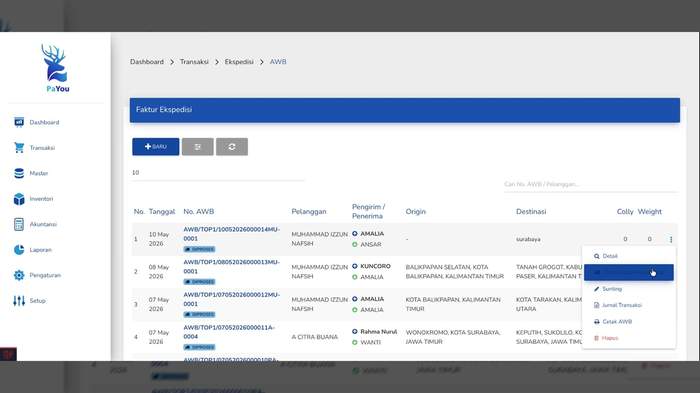Click the Faktur Ekspedisi panel title
The height and width of the screenshot is (393, 700).
[164, 109]
